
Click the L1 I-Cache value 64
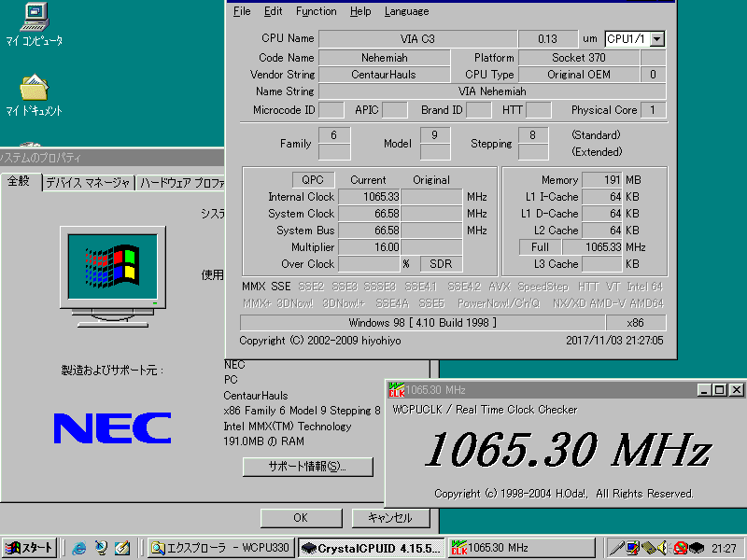click(602, 197)
